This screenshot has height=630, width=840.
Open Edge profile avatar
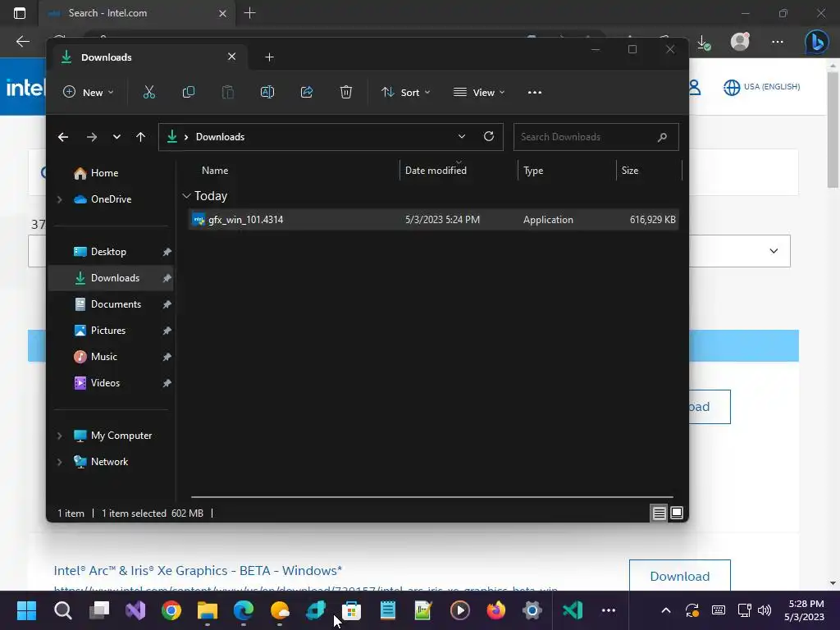click(x=740, y=42)
